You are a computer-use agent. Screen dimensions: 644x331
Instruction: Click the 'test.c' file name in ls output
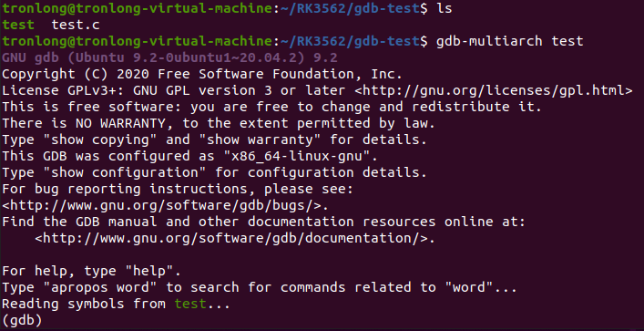point(76,25)
